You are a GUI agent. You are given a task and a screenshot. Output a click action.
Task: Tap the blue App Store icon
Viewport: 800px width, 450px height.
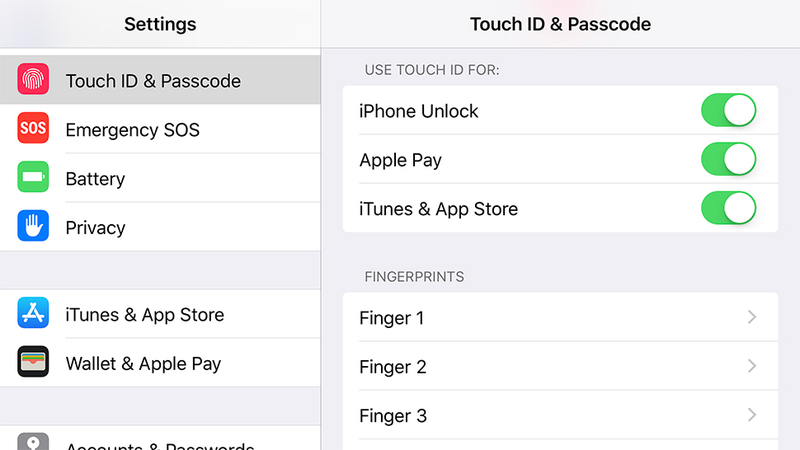pos(33,313)
